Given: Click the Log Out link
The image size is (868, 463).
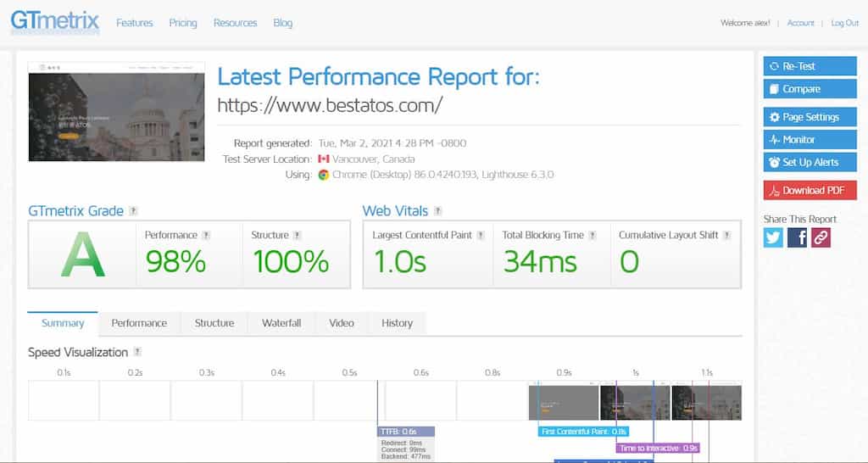Looking at the screenshot, I should click(x=845, y=23).
